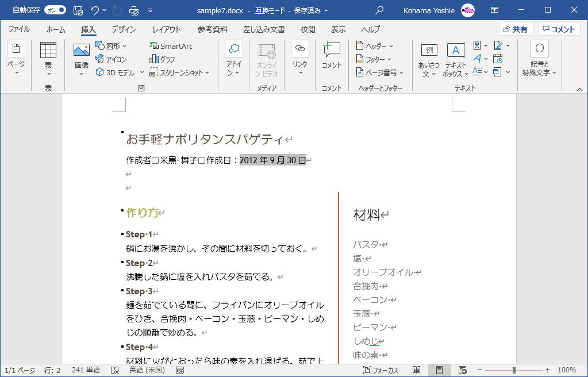Screen dimensions: 588x377
Task: Toggle the ribbon display options button
Action: click(494, 10)
